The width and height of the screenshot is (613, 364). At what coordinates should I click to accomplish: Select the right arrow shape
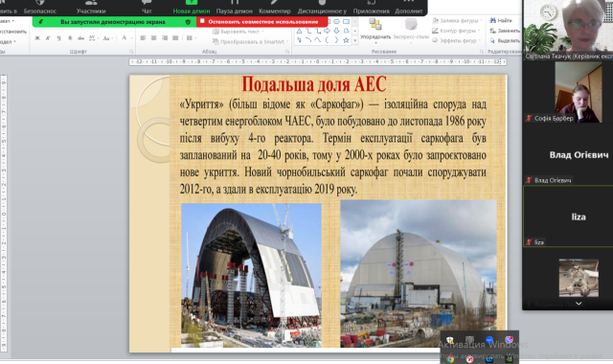328,31
